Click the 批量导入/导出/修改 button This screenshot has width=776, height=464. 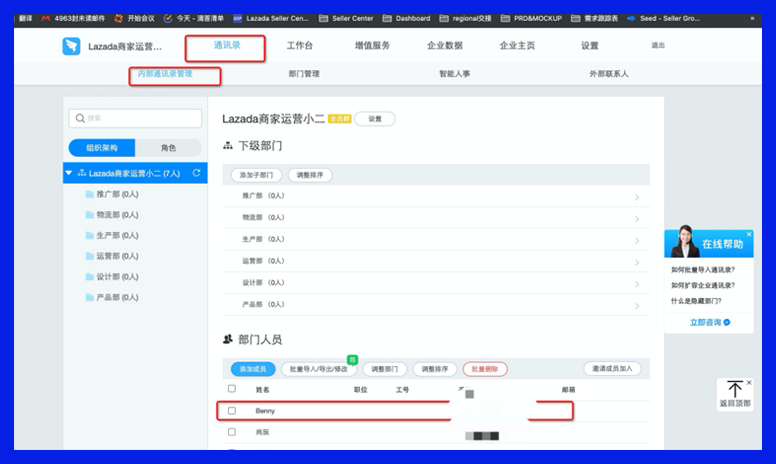tap(319, 369)
